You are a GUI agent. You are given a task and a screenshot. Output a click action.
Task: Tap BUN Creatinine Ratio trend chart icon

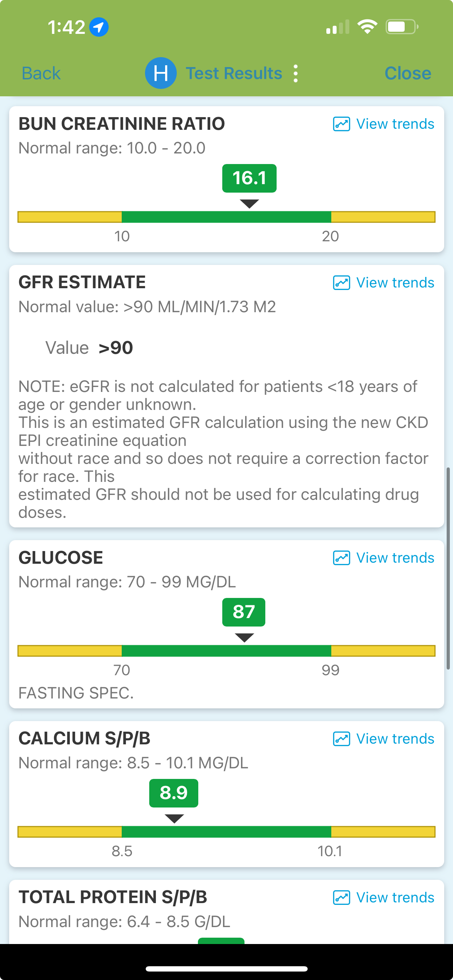[x=341, y=124]
